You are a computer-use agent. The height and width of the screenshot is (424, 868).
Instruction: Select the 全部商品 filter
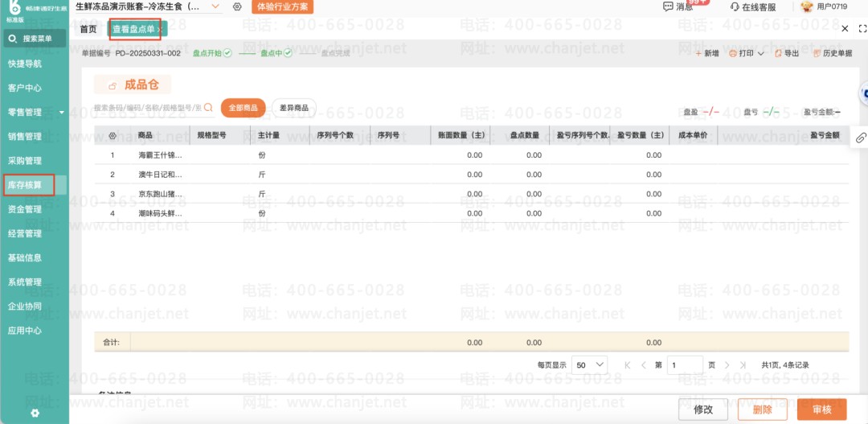243,108
